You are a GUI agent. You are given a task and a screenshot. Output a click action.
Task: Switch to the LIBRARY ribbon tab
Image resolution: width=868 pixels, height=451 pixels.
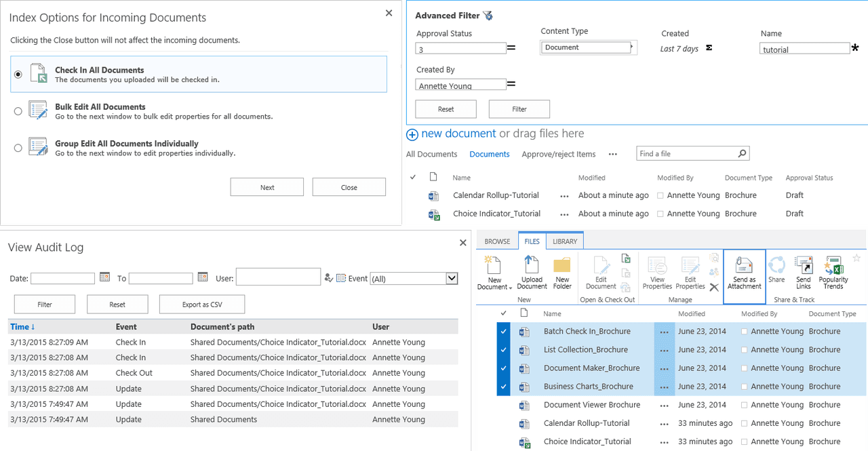coord(565,241)
